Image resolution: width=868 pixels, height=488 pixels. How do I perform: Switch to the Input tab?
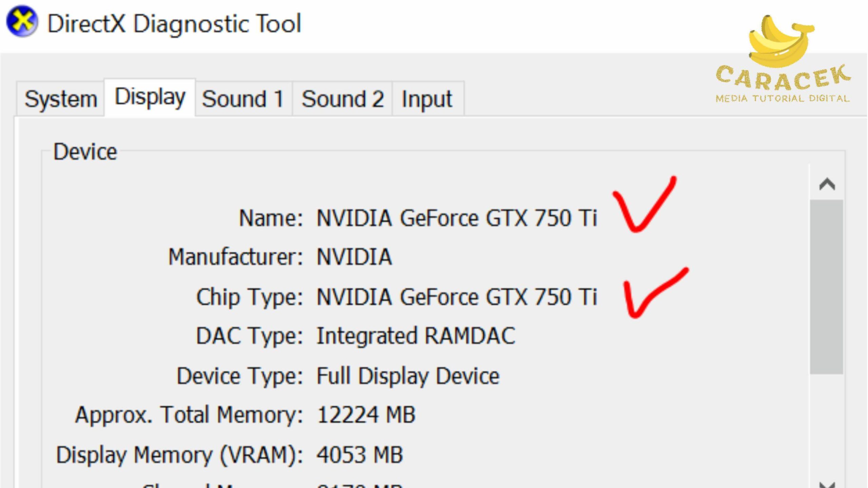(427, 99)
